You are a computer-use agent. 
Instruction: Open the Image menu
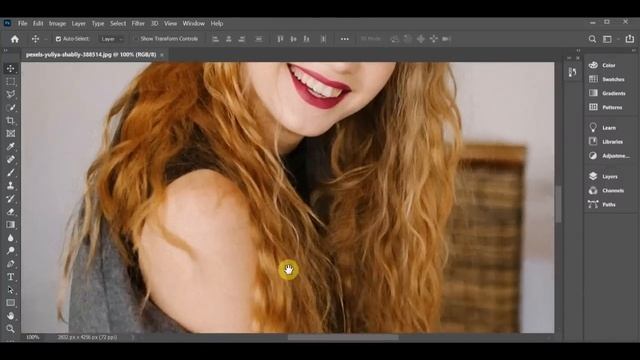point(58,24)
